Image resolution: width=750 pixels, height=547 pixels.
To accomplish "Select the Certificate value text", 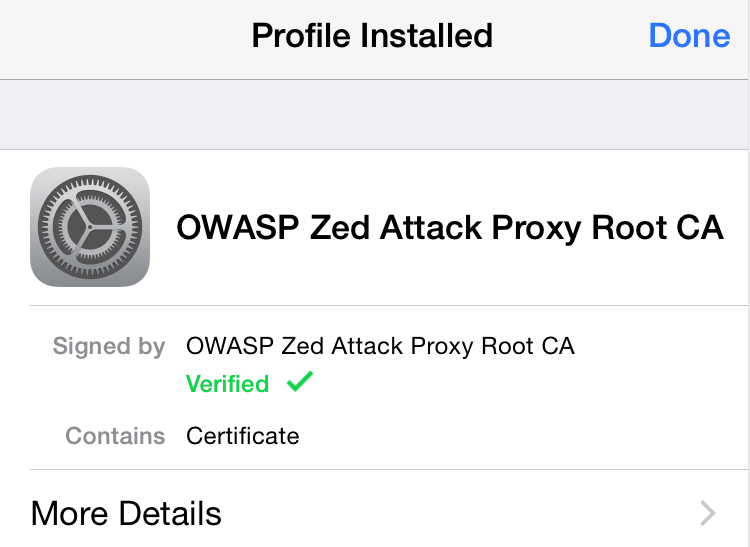I will pos(243,436).
